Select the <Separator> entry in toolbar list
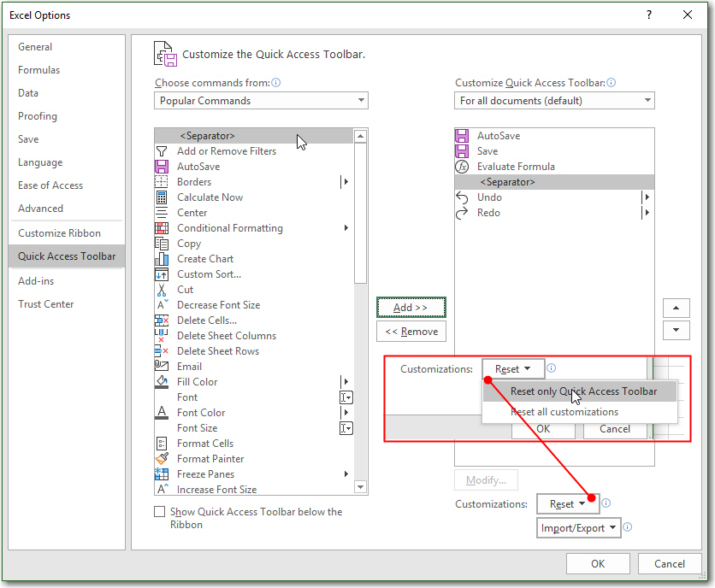 [x=554, y=182]
